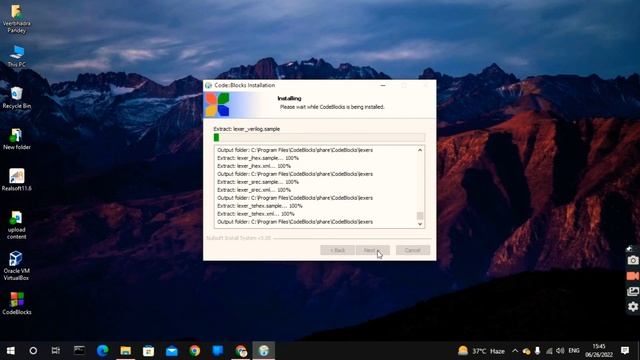640x360 pixels.
Task: Click the 'Extract: lexer_verilog.sample' status text
Action: pos(247,129)
